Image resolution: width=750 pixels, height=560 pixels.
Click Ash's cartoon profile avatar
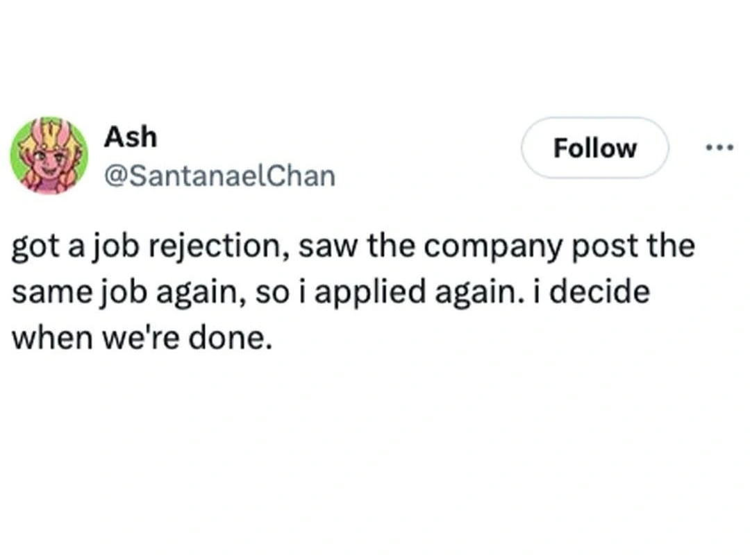click(49, 155)
